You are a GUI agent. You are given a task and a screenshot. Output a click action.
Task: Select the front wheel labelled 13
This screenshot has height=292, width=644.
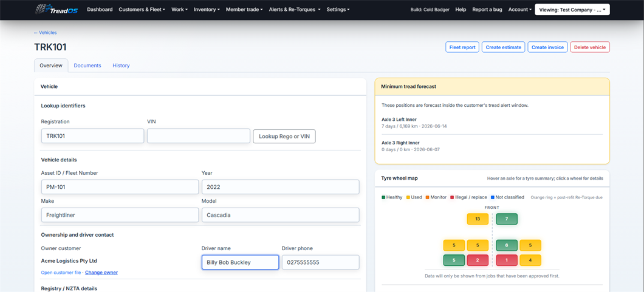tap(478, 219)
